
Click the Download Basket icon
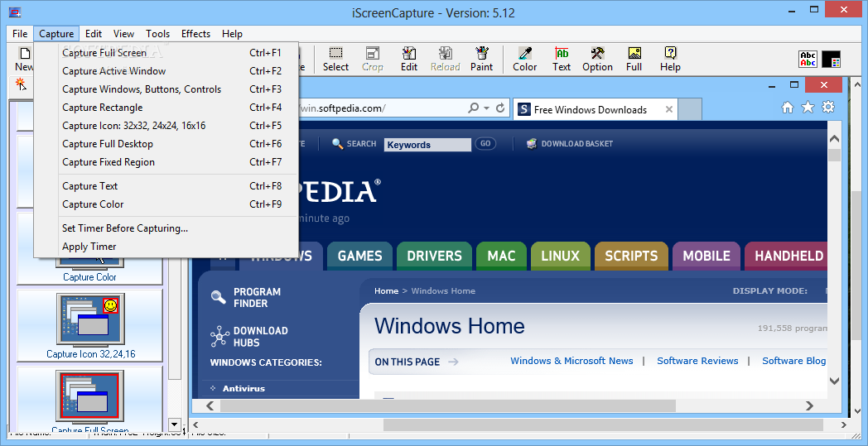click(532, 144)
